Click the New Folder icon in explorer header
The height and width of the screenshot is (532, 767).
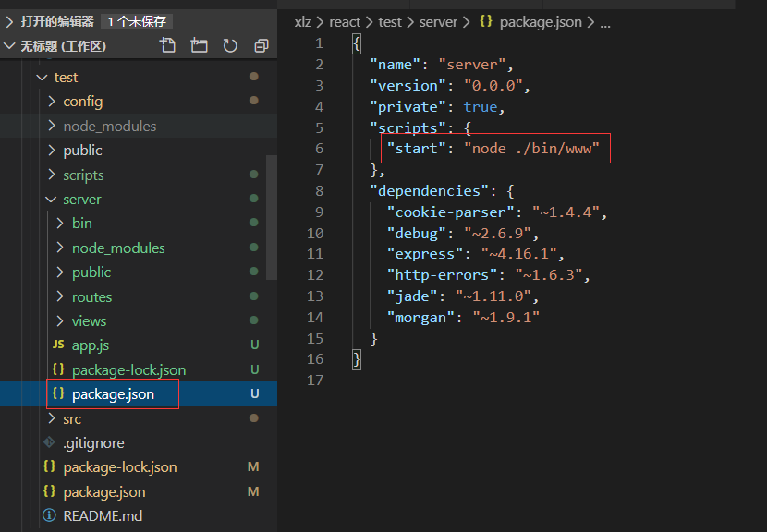tap(199, 45)
